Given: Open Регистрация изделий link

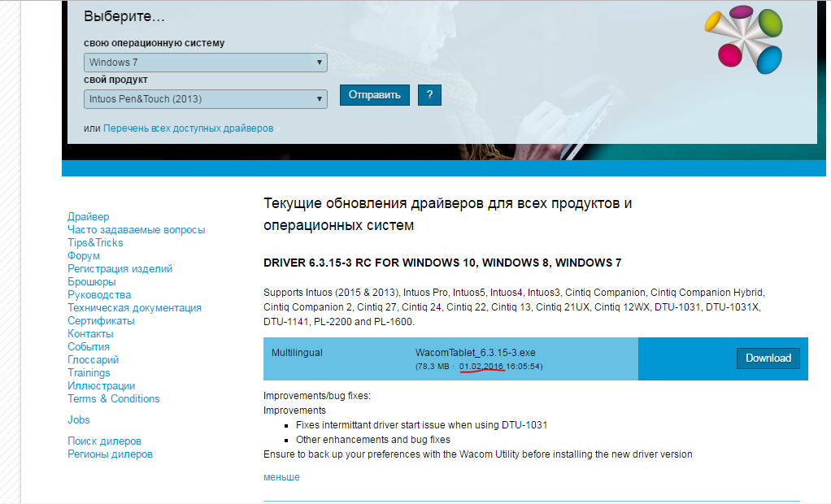Looking at the screenshot, I should (x=120, y=269).
